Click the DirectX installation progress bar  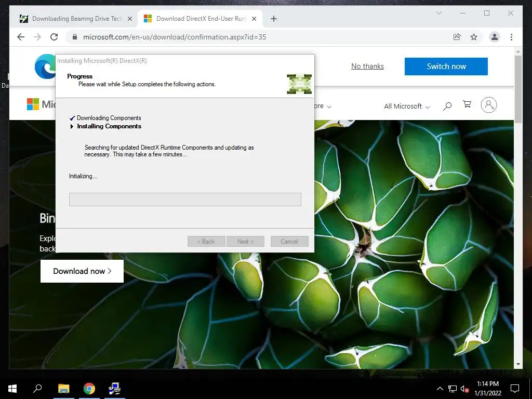[x=185, y=199]
